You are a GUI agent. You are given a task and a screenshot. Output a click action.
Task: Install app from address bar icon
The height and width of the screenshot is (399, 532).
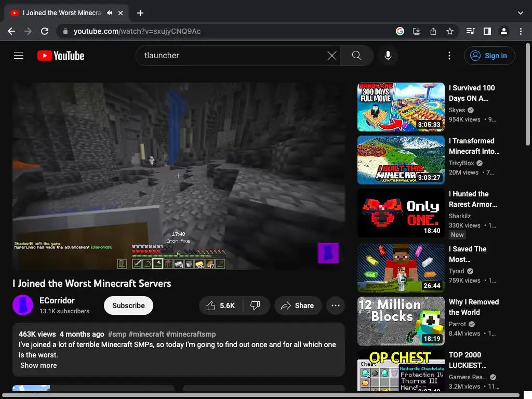click(x=417, y=31)
